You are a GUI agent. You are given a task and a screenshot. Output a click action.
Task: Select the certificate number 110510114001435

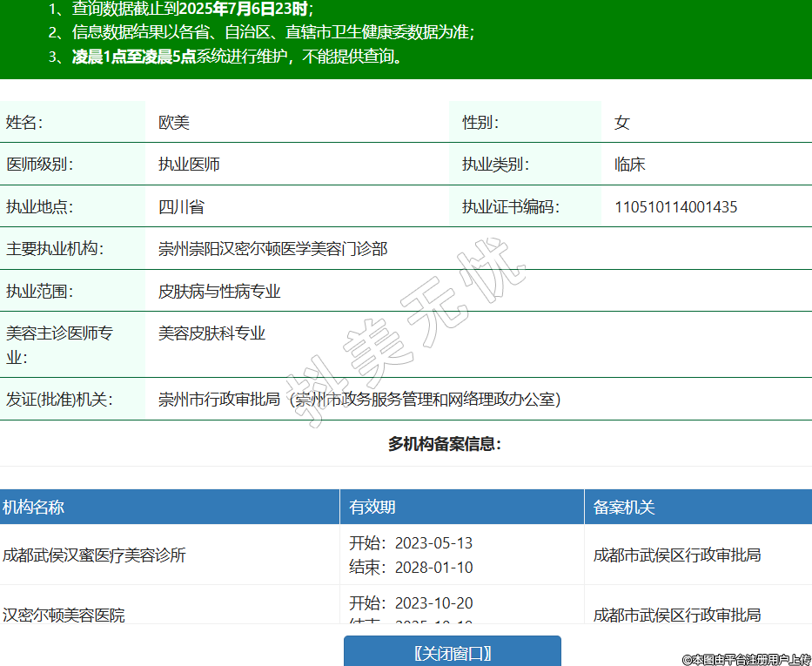point(675,207)
